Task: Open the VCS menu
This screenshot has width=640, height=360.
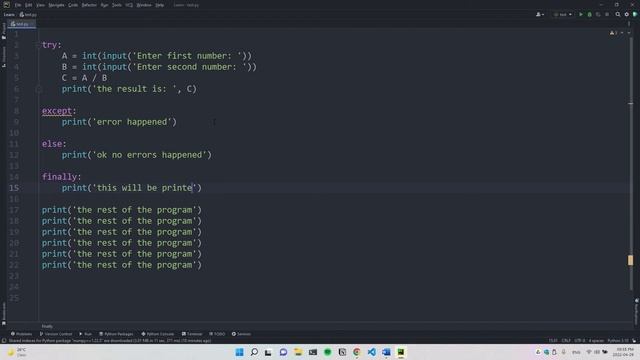Action: point(129,5)
